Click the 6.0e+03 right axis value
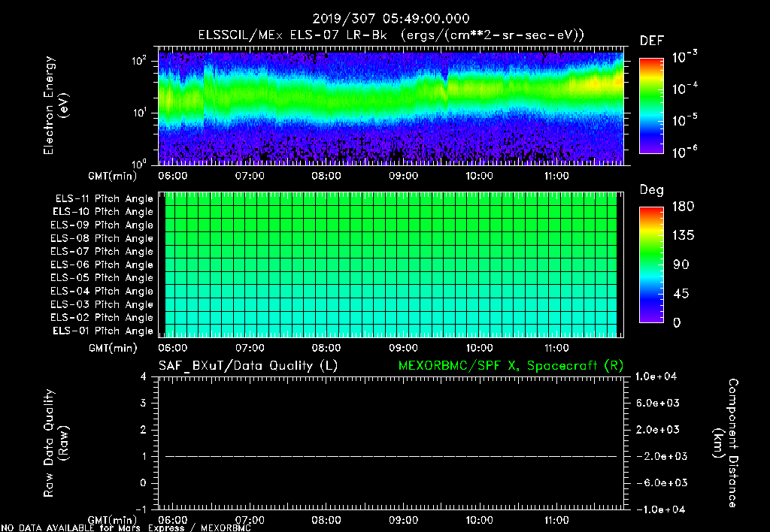 658,403
